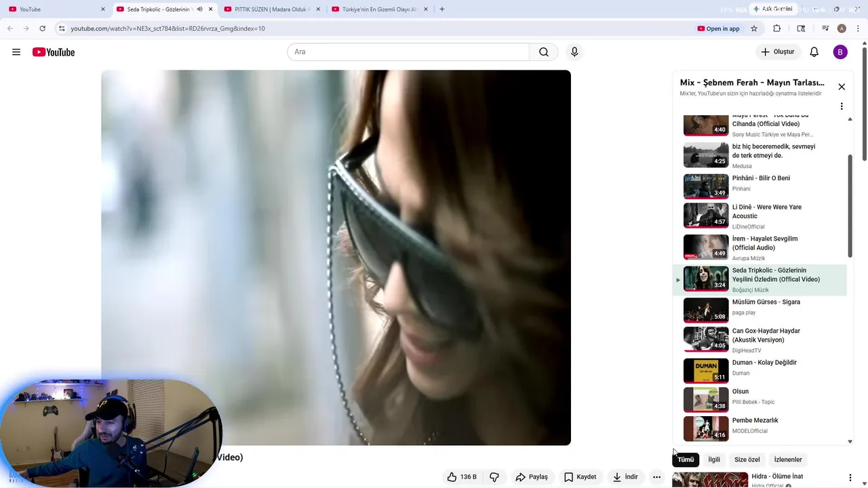This screenshot has height=488, width=868.
Task: Open Chrome media controls icon
Action: tap(825, 28)
